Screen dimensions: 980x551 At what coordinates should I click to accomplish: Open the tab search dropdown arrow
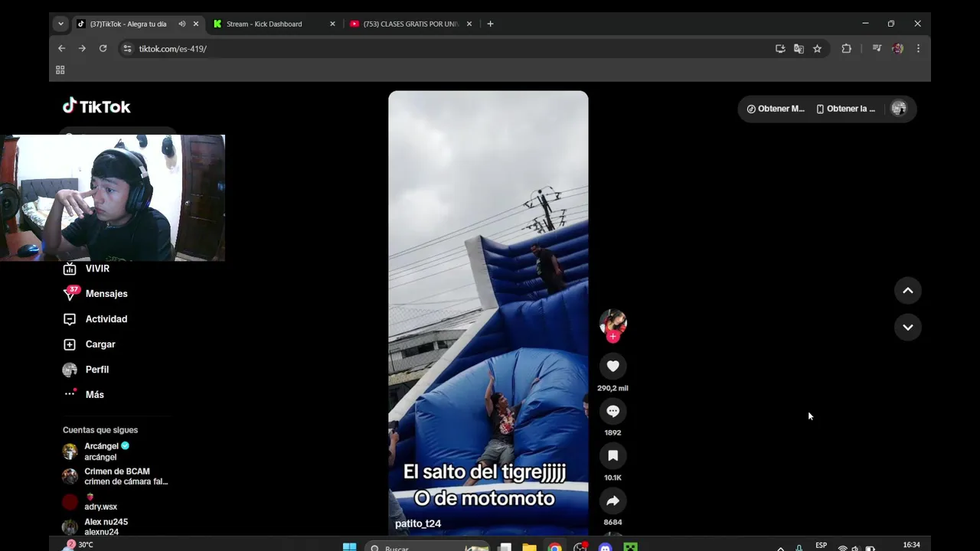60,24
